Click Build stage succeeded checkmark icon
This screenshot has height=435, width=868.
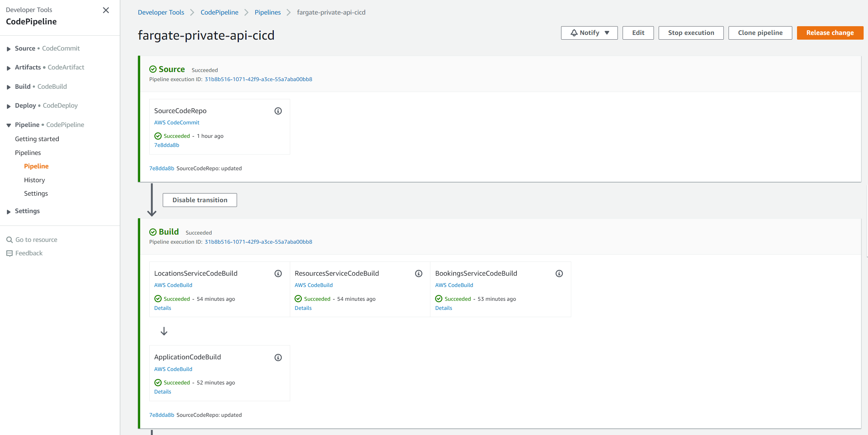click(153, 232)
